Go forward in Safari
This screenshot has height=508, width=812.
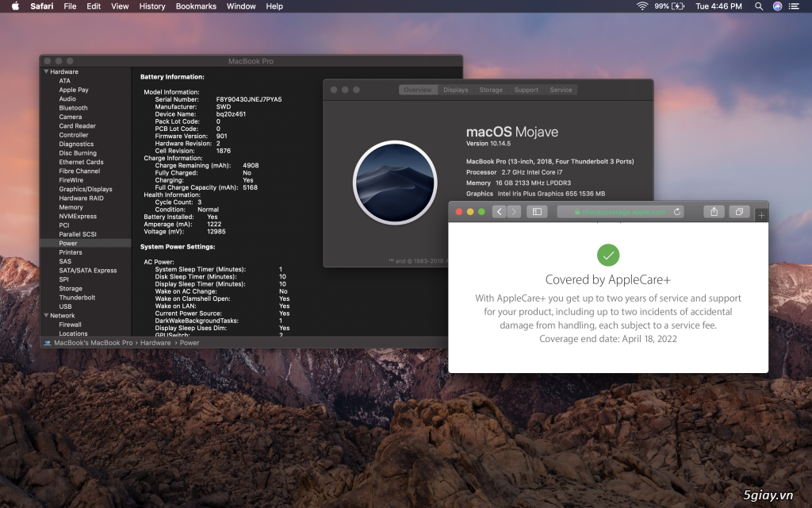(x=514, y=211)
